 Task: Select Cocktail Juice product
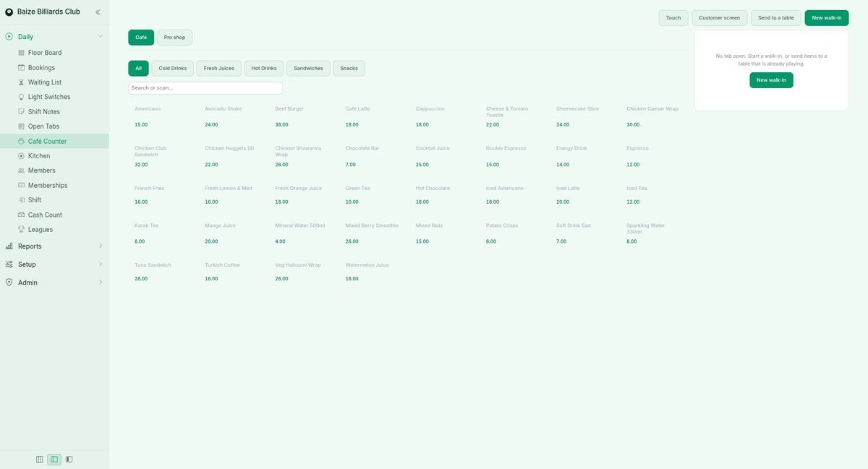444,156
